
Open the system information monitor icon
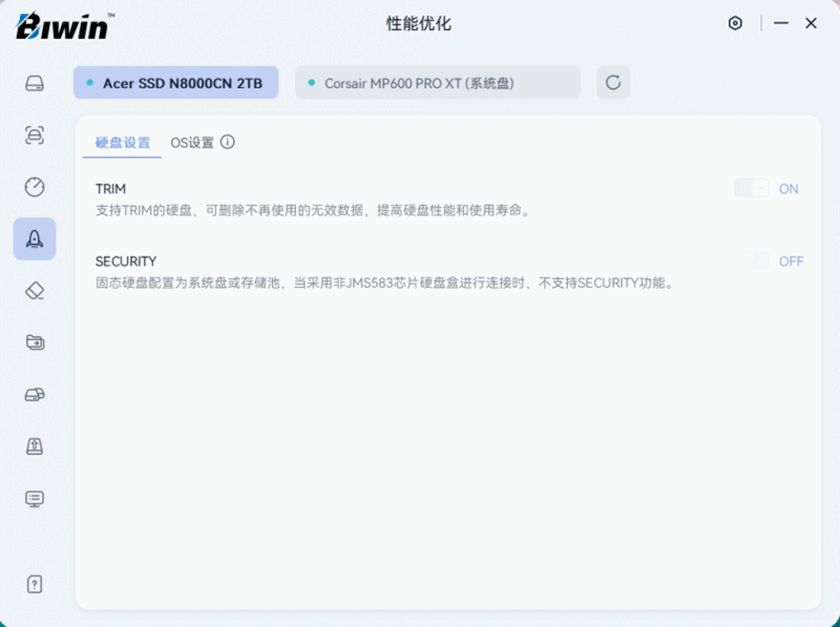point(34,499)
